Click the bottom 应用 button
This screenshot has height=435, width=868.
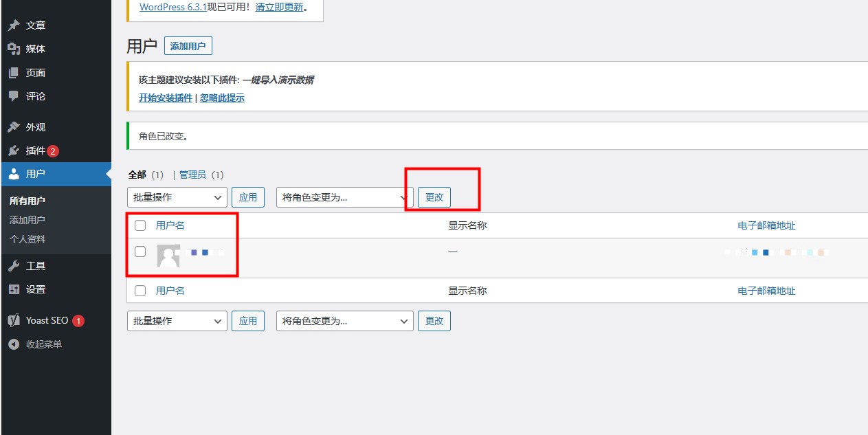[x=248, y=321]
